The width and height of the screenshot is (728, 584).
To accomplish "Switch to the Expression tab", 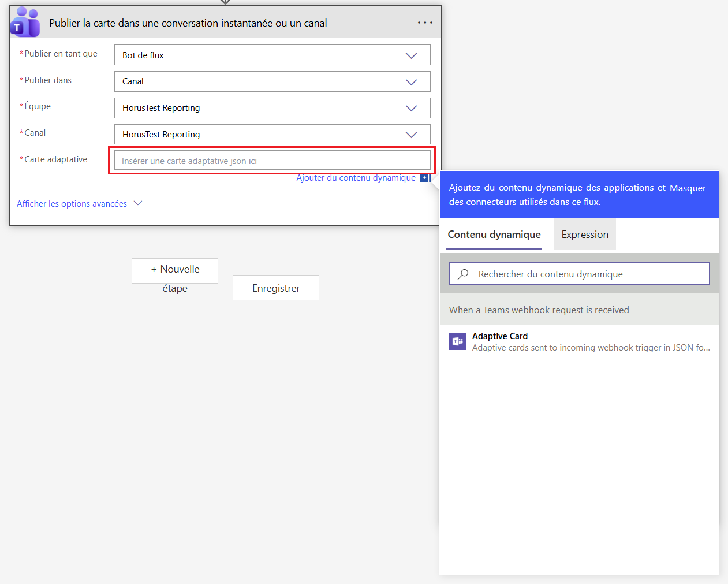I will tap(585, 235).
